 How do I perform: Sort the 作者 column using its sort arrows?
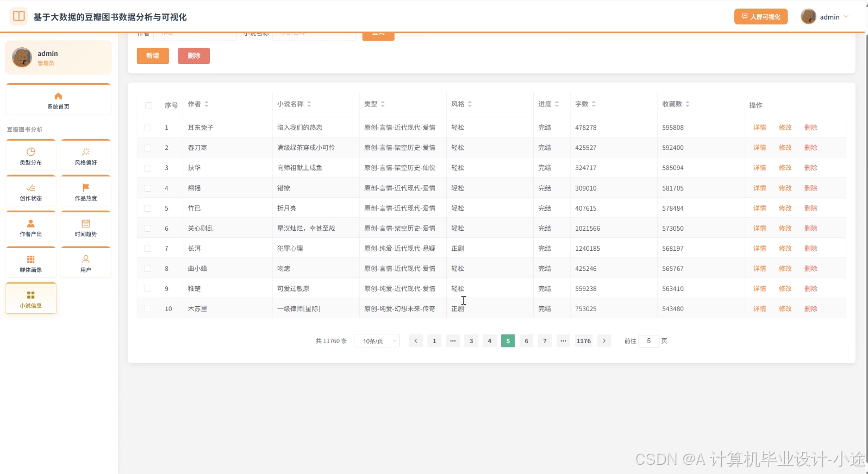click(207, 104)
